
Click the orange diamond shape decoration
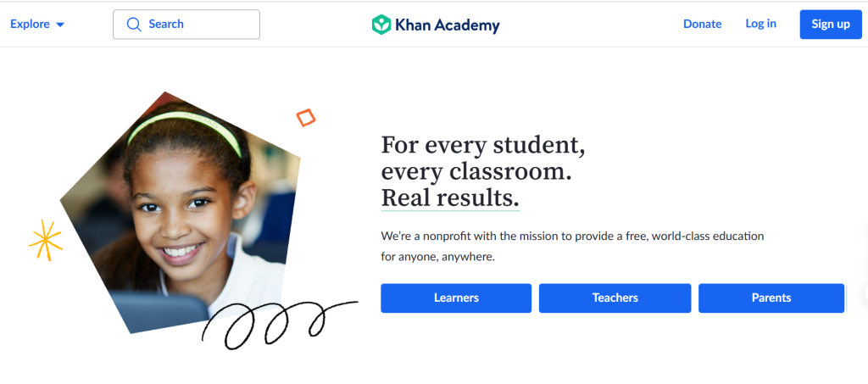coord(305,117)
